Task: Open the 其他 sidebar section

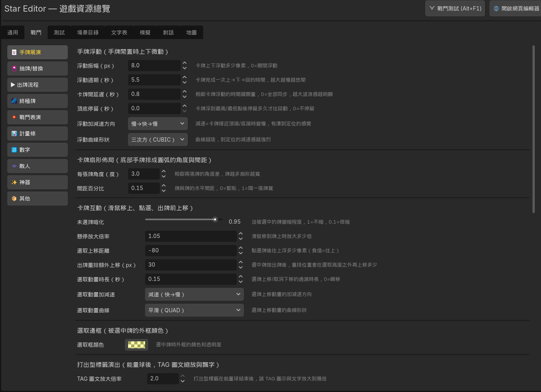Action: [x=38, y=199]
